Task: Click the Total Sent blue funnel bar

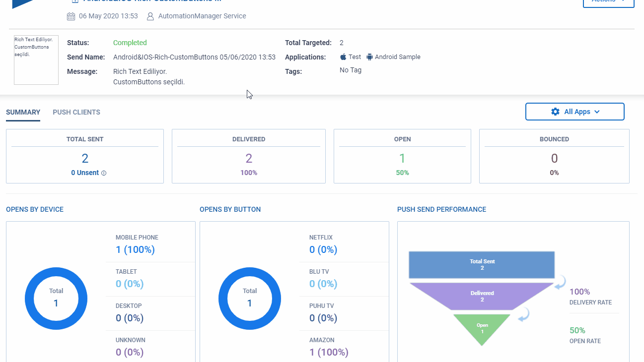Action: pos(482,265)
